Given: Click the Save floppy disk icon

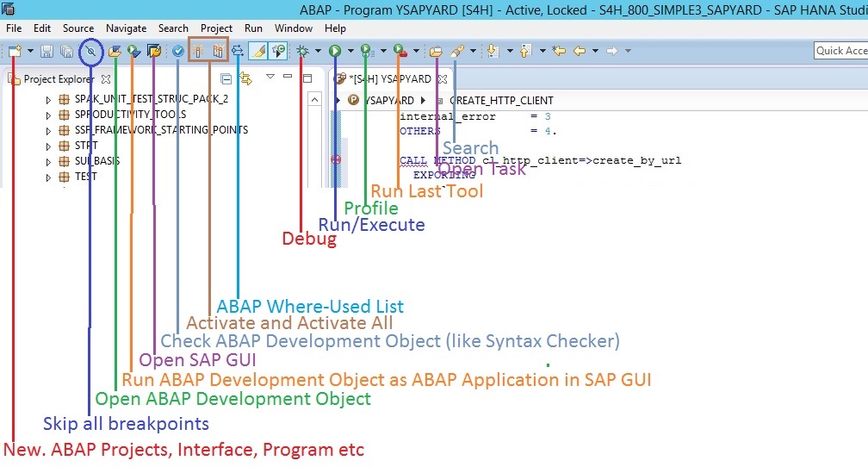Looking at the screenshot, I should coord(47,52).
